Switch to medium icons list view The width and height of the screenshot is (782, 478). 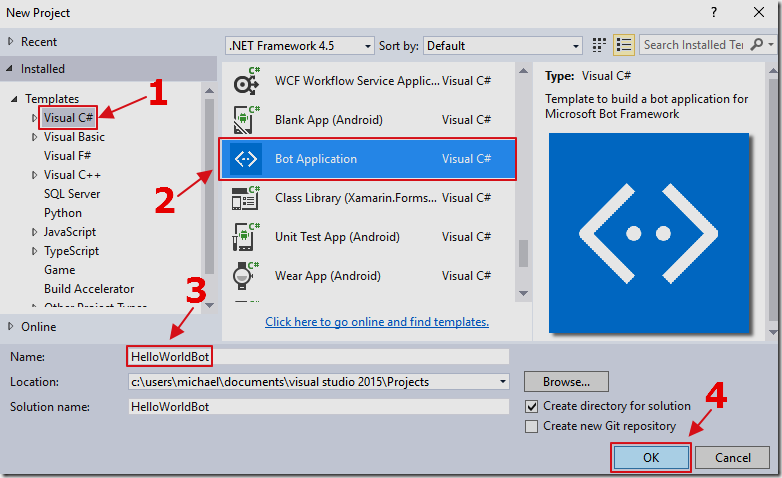coord(624,45)
